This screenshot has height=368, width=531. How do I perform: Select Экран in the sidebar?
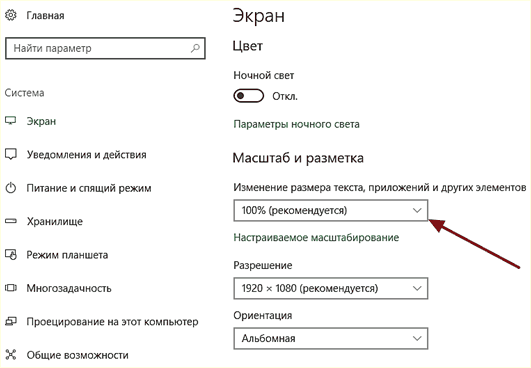click(x=41, y=121)
